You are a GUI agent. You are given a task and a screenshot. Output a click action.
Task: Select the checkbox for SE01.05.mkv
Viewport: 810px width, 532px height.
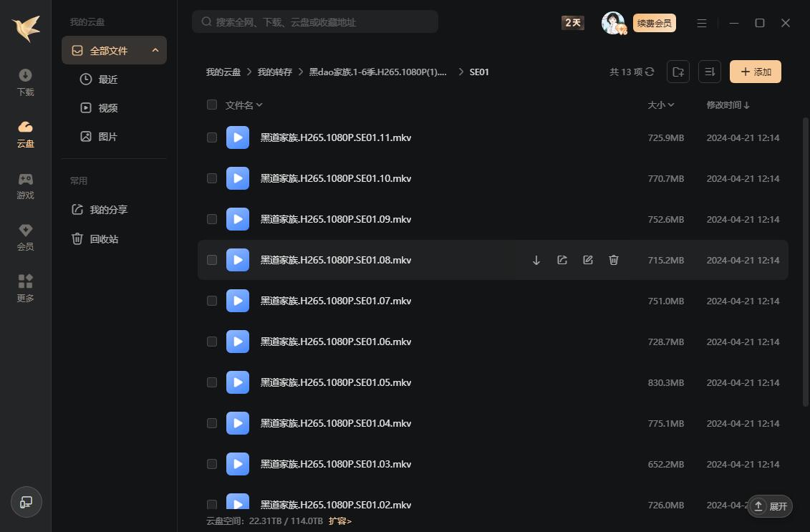(212, 382)
